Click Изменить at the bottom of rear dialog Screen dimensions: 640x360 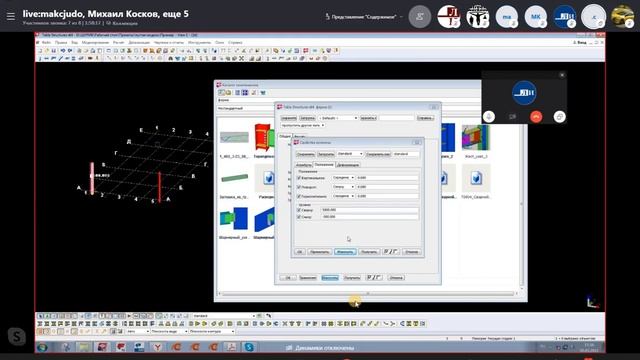point(330,278)
